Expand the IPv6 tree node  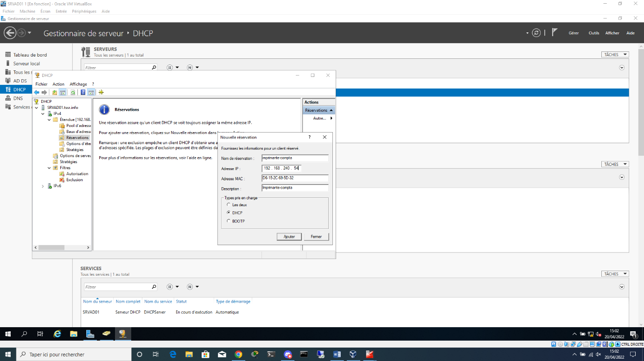[43, 186]
